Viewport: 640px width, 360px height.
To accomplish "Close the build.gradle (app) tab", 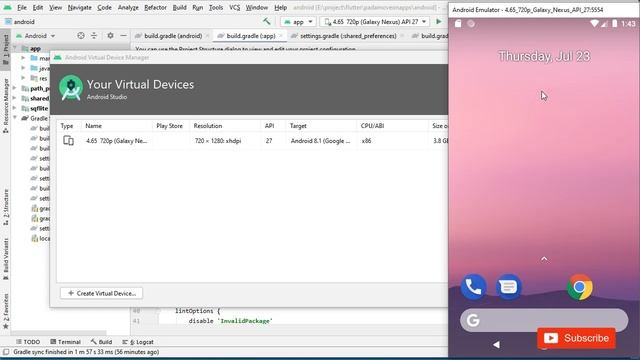I will pyautogui.click(x=280, y=36).
